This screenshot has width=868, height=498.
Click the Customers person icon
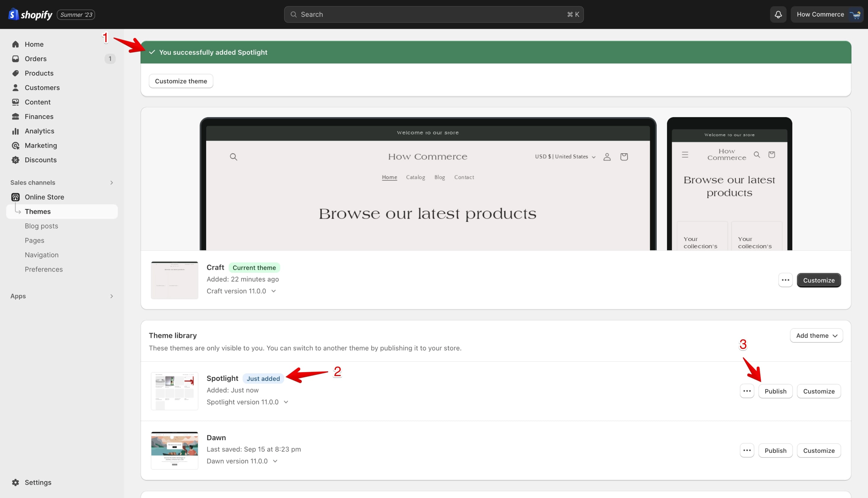(15, 88)
